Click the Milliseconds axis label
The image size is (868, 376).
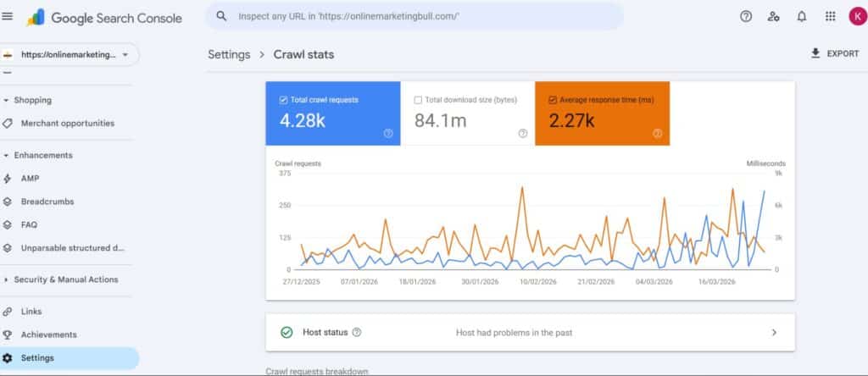[765, 163]
